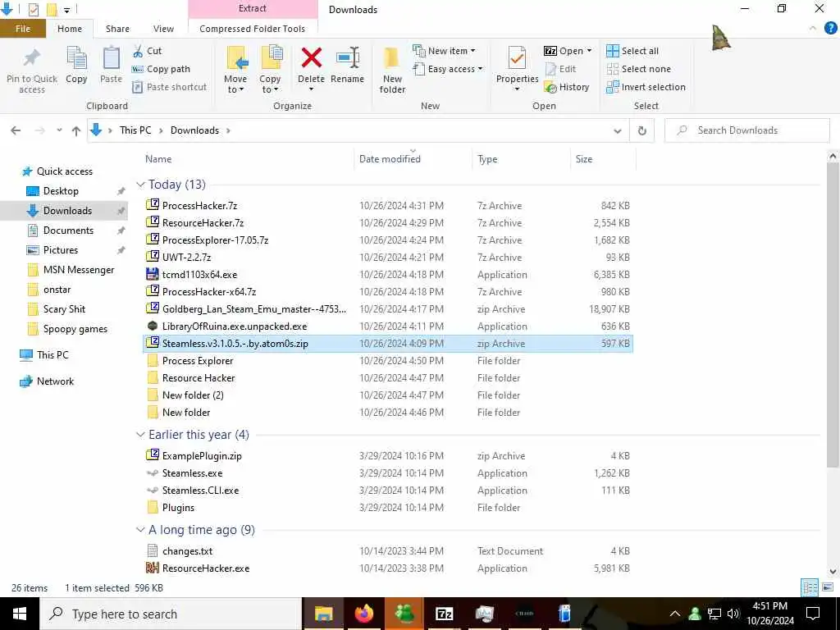The height and width of the screenshot is (630, 840).
Task: Expand the New item dropdown
Action: [444, 51]
